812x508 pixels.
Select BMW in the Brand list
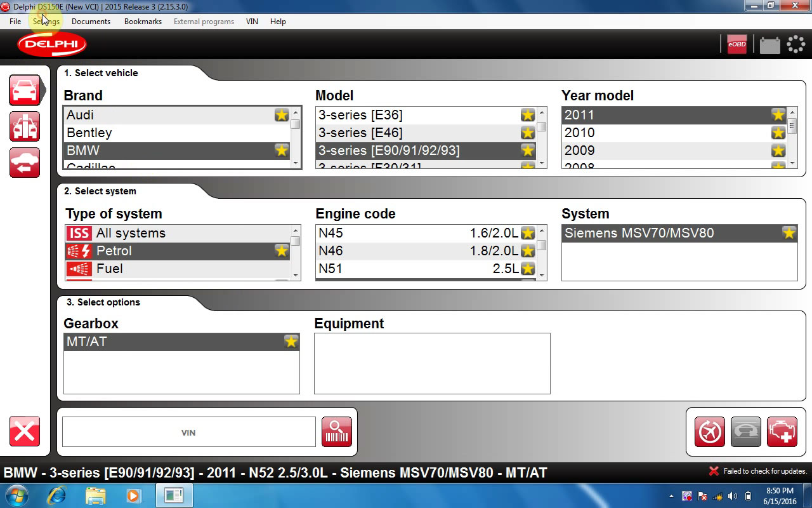[x=177, y=150]
